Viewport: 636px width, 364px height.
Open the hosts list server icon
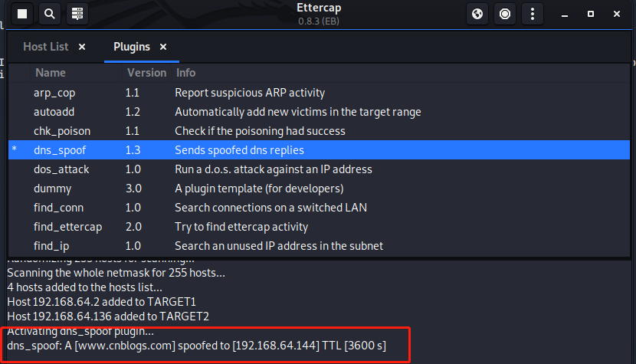coord(75,14)
